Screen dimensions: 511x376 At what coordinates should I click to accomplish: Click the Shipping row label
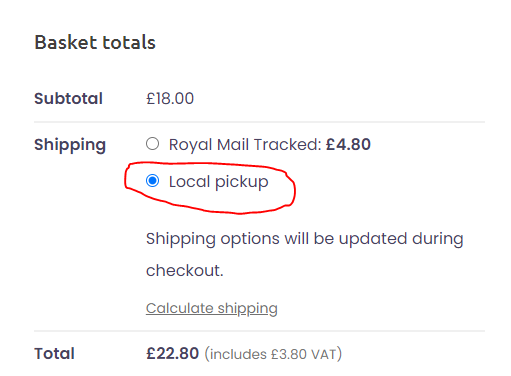[70, 145]
